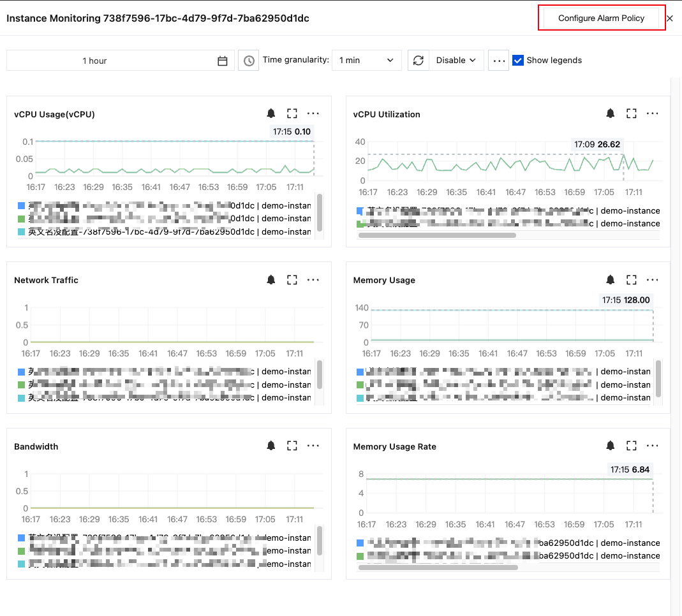The height and width of the screenshot is (616, 682).
Task: Expand vCPU Utilization chart to fullscreen
Action: click(631, 114)
